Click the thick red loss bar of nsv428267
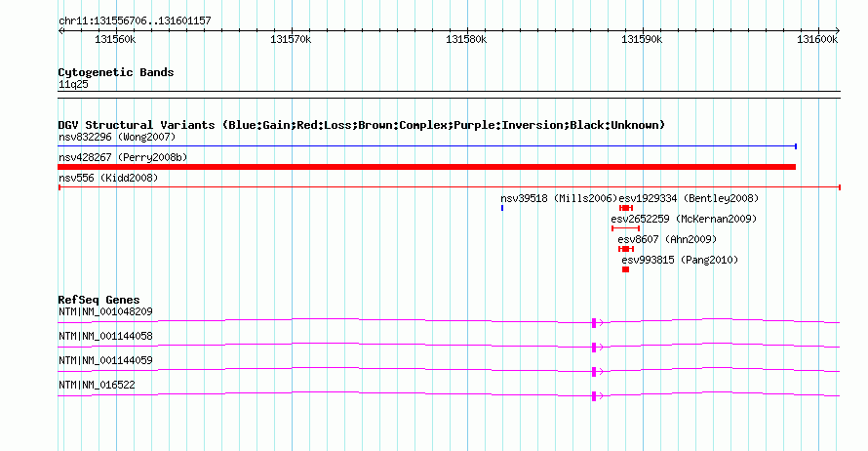 click(x=427, y=167)
